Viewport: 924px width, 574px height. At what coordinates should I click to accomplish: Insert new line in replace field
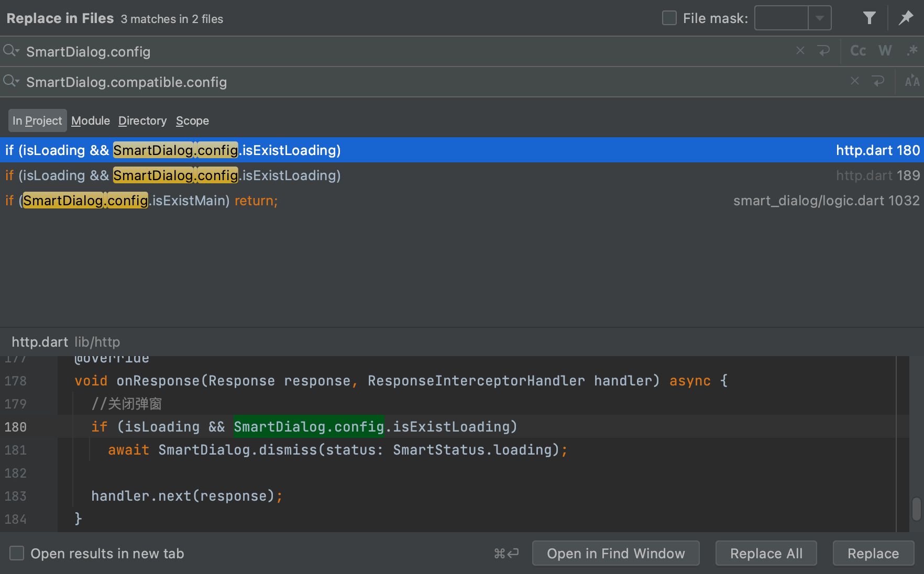pyautogui.click(x=878, y=81)
